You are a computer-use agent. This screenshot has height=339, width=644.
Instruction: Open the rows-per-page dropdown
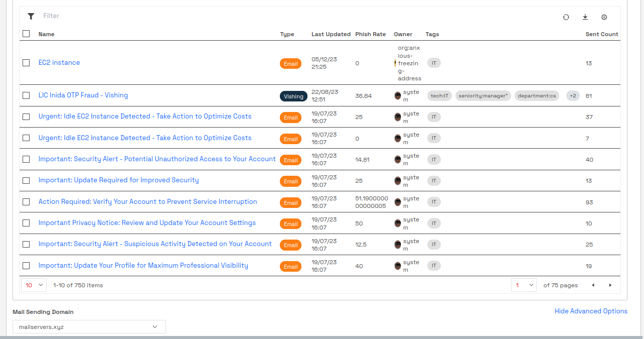click(34, 285)
